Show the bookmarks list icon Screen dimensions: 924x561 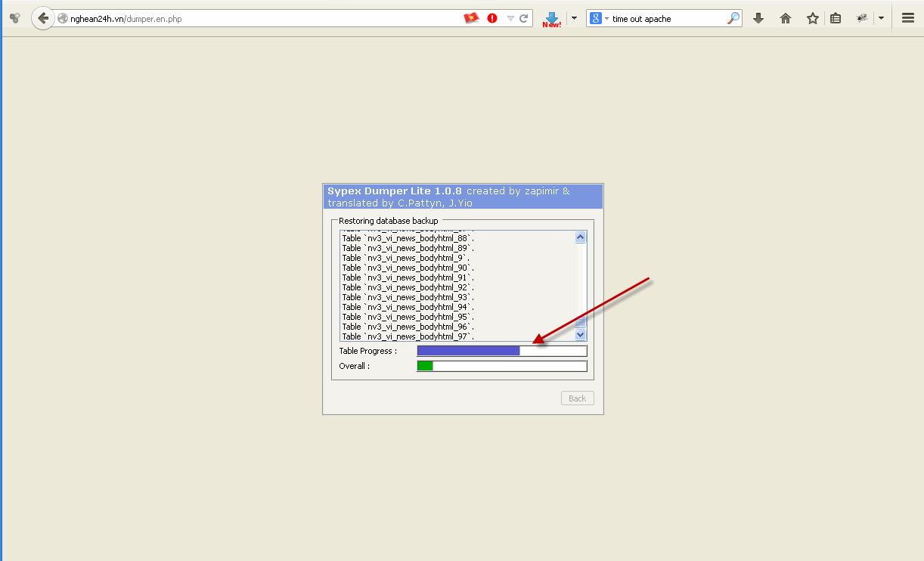[836, 18]
